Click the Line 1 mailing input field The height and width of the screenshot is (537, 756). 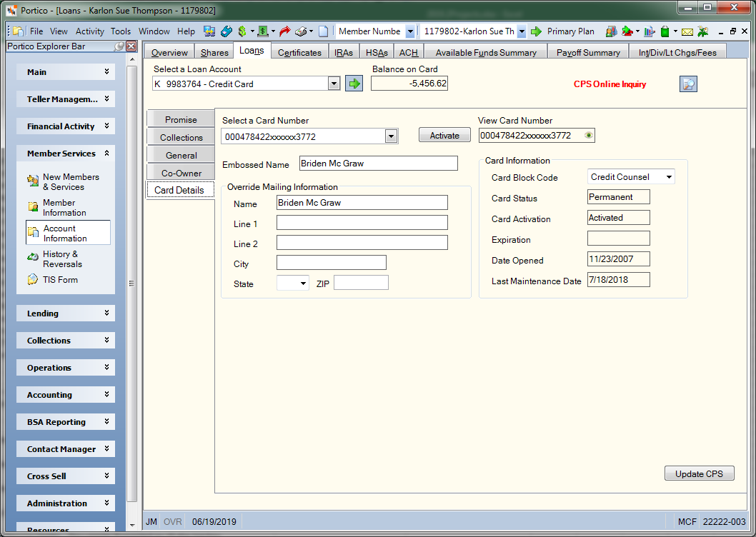click(362, 223)
